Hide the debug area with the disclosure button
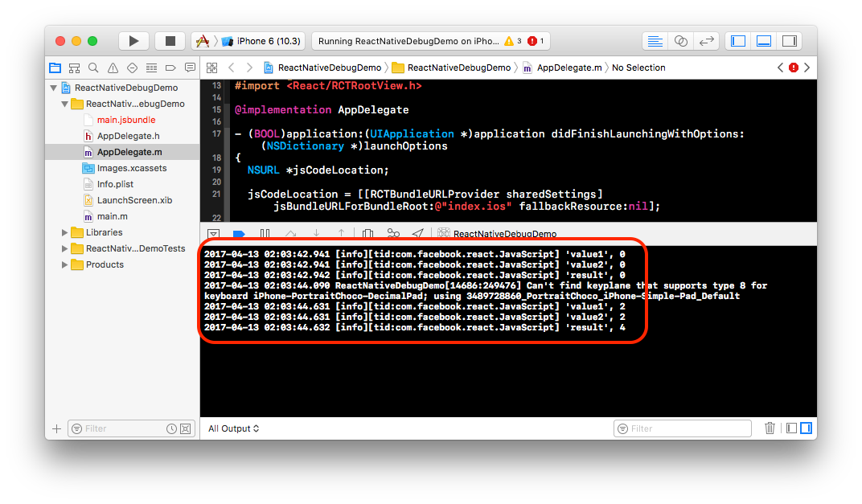The width and height of the screenshot is (862, 504). click(214, 234)
